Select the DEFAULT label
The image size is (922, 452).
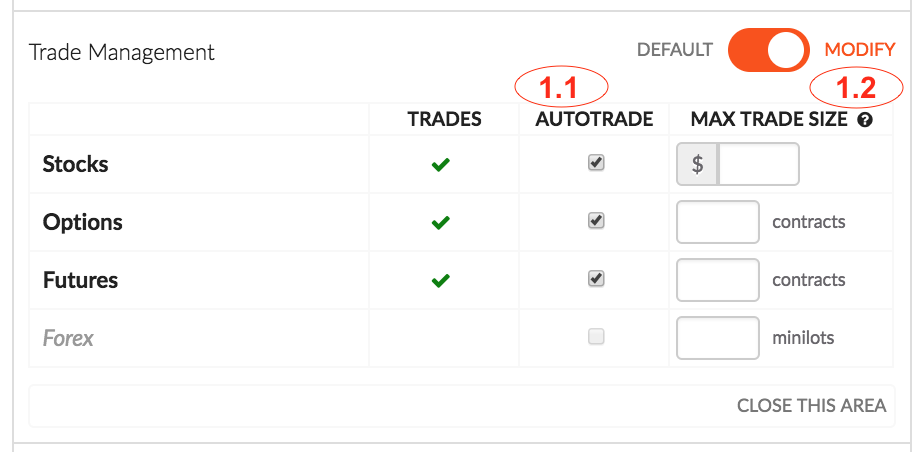pyautogui.click(x=674, y=50)
